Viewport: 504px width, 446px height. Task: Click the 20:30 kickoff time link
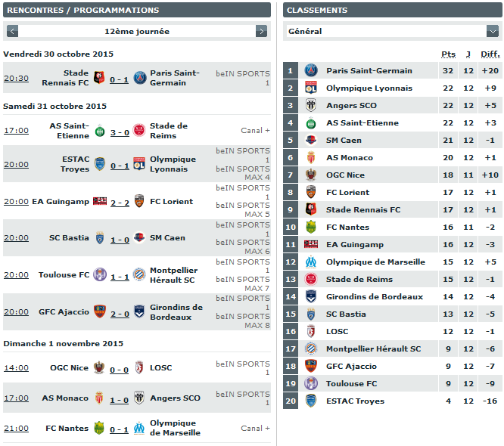pos(17,78)
